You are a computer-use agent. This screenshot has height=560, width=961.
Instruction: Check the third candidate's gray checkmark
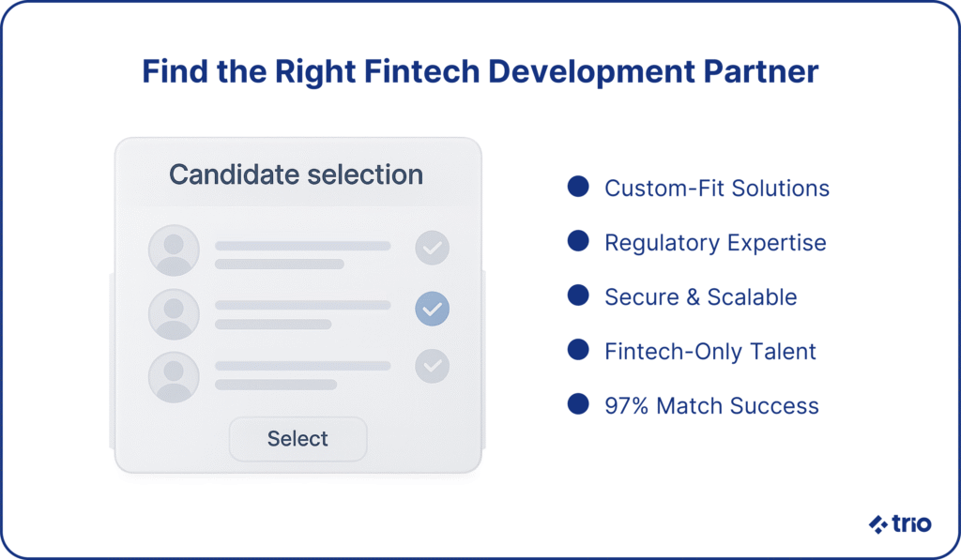click(x=432, y=366)
